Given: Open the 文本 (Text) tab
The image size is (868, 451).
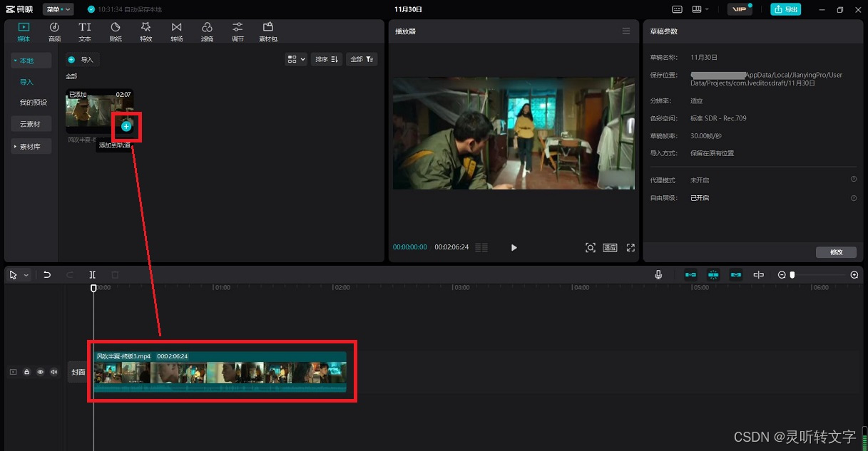Looking at the screenshot, I should (85, 32).
